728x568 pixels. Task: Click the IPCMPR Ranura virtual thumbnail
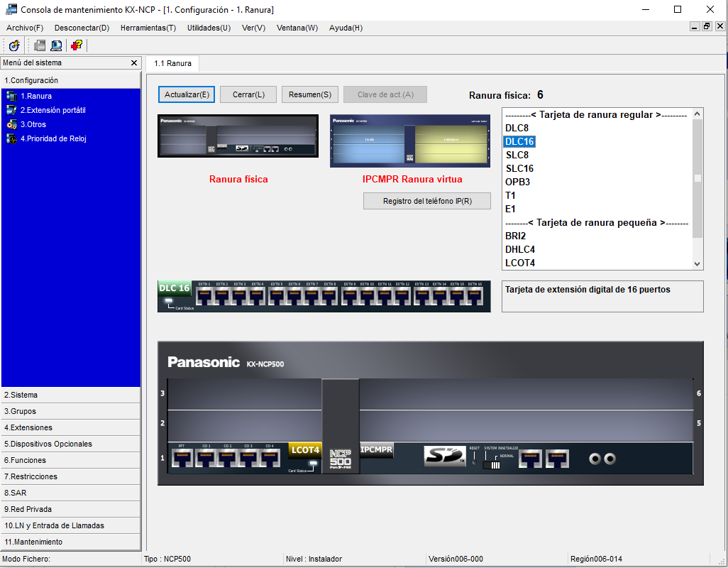click(410, 141)
